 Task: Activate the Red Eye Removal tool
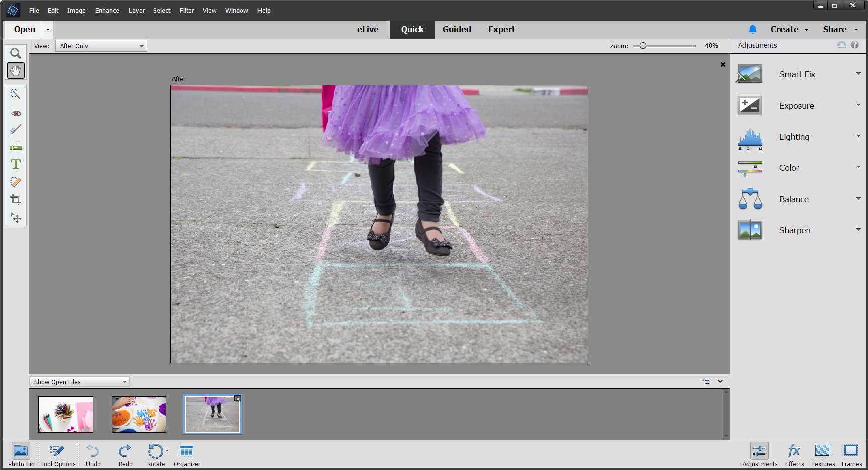pos(16,112)
